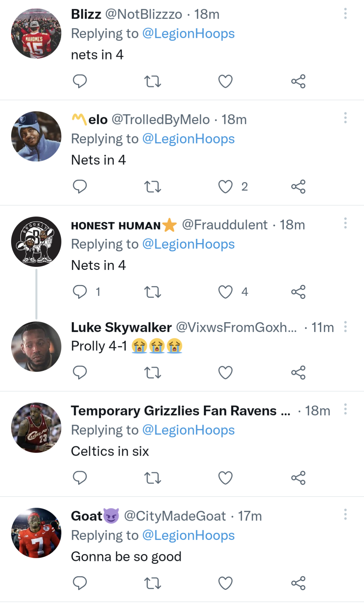Reply to Temporary Grizzlies Fan's tweet
364x605 pixels.
click(80, 478)
